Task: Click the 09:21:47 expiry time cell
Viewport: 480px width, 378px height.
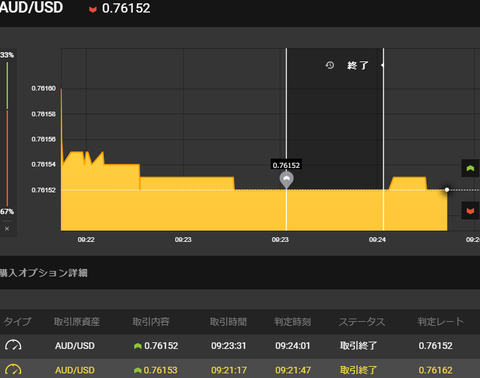Action: [x=293, y=370]
